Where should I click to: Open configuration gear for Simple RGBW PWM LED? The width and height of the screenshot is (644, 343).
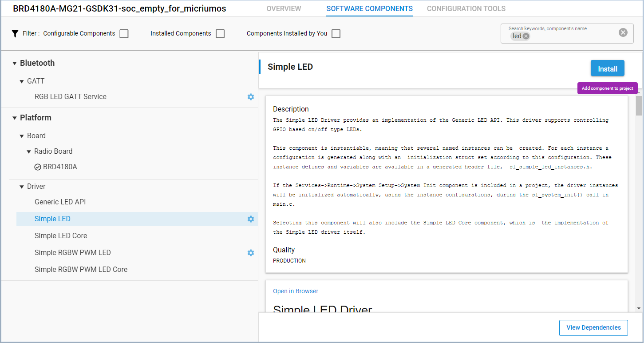coord(251,253)
